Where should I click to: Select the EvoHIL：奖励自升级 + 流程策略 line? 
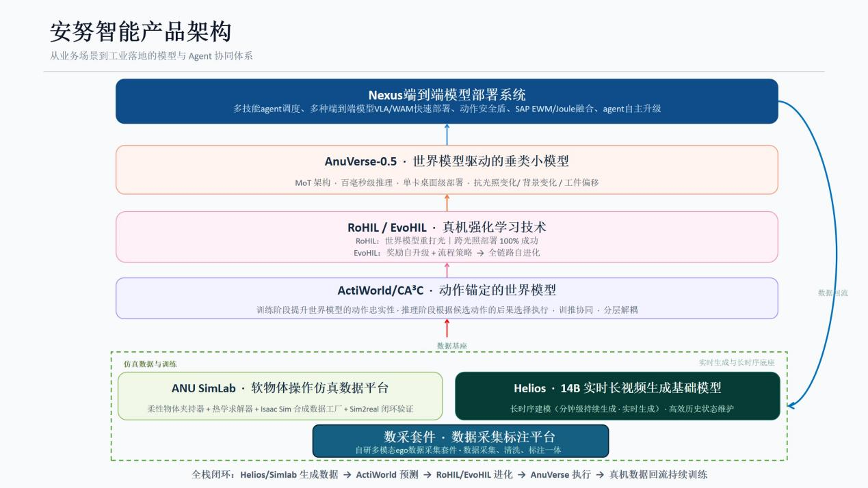pyautogui.click(x=447, y=252)
